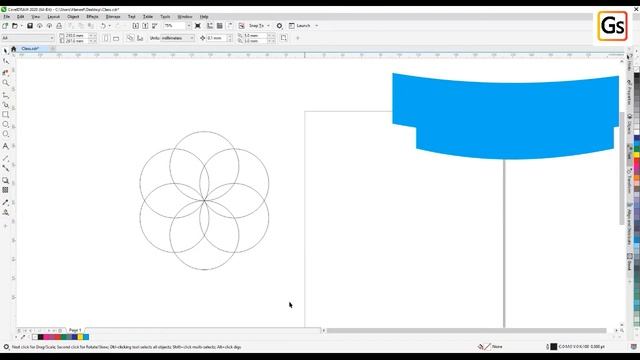Click the Open folder icon
This screenshot has width=640, height=360.
tap(15, 26)
